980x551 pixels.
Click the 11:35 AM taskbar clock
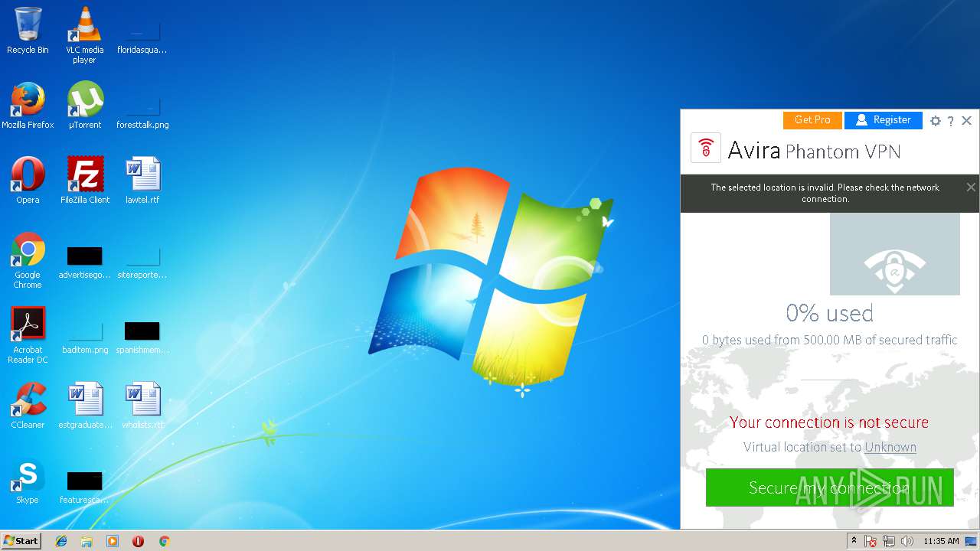(941, 541)
